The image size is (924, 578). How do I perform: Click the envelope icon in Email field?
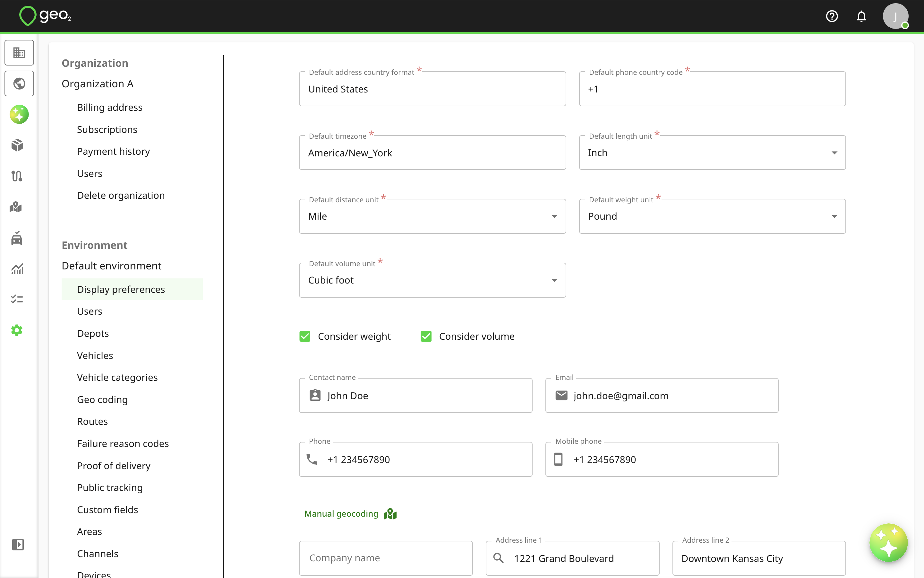click(x=561, y=395)
